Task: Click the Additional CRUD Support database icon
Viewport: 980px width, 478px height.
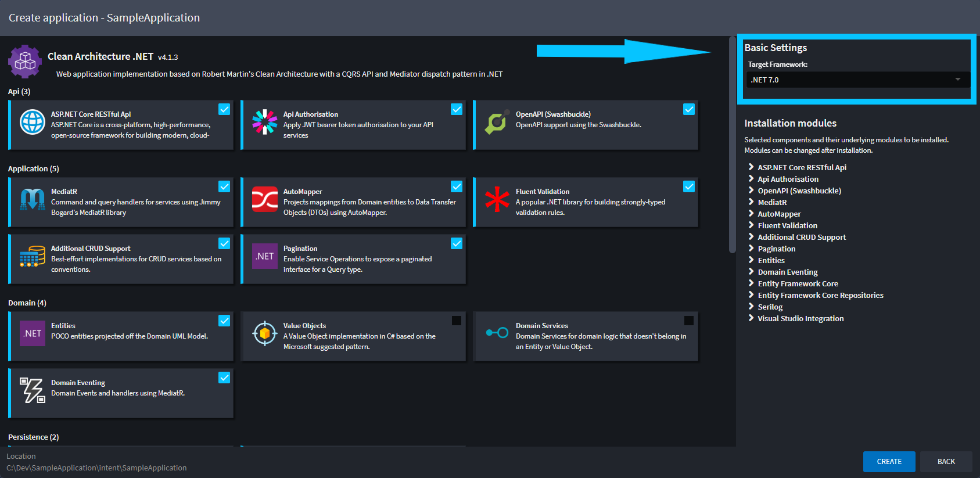Action: pyautogui.click(x=33, y=256)
